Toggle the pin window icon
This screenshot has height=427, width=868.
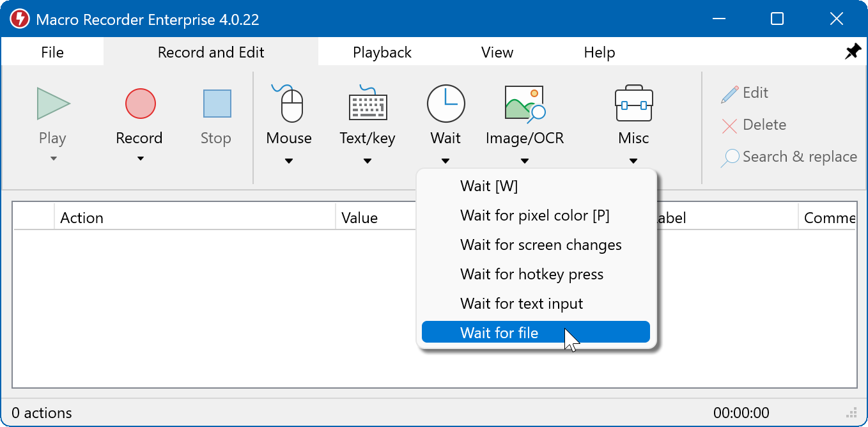pyautogui.click(x=853, y=52)
